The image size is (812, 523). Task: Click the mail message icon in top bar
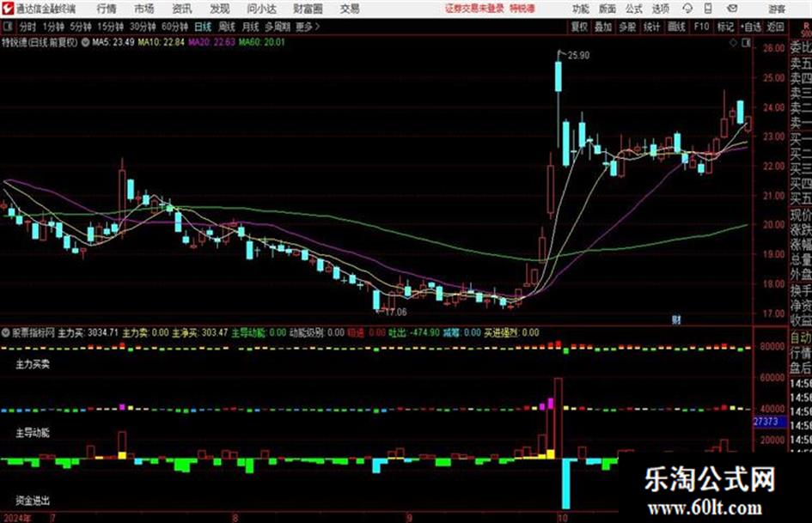tap(732, 9)
